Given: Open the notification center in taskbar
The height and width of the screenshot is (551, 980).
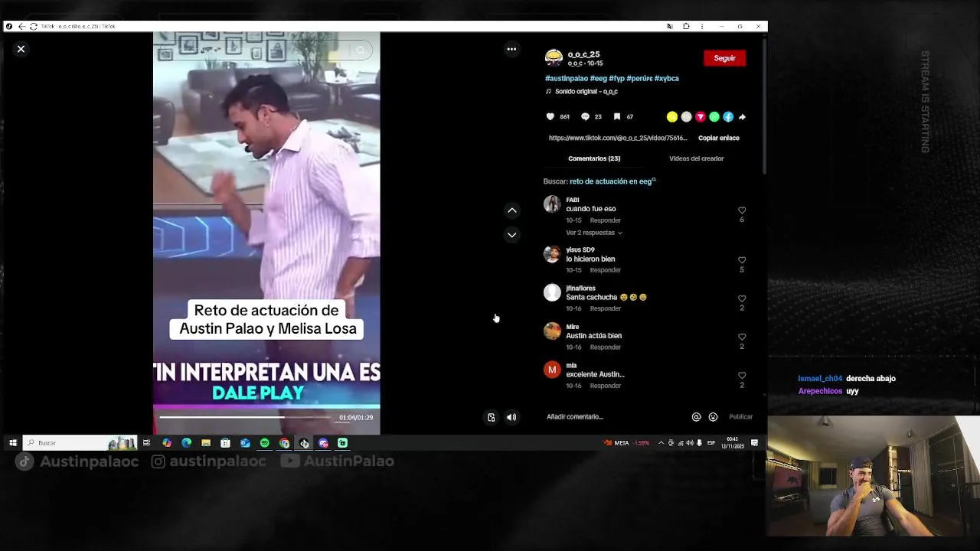Looking at the screenshot, I should (754, 443).
